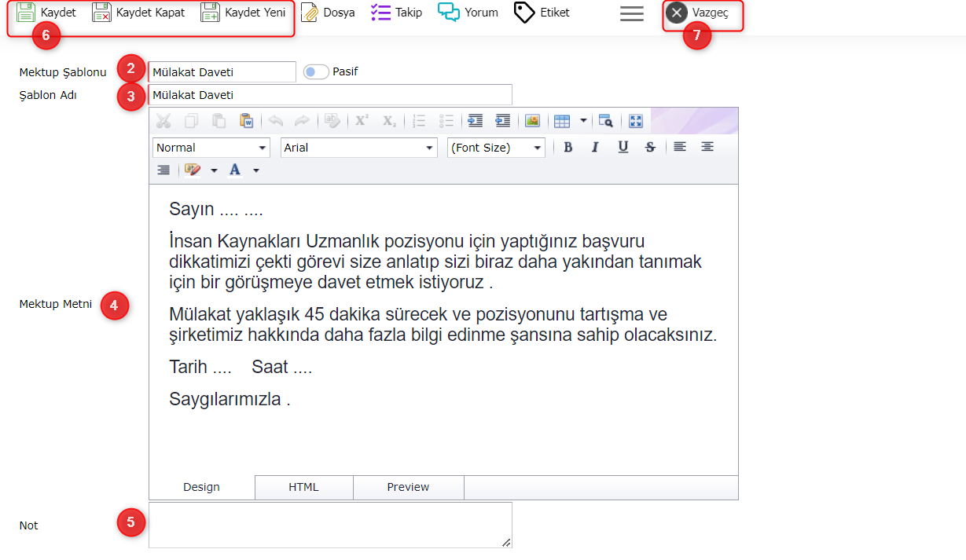This screenshot has width=966, height=560.
Task: Click the insert image icon
Action: point(532,121)
